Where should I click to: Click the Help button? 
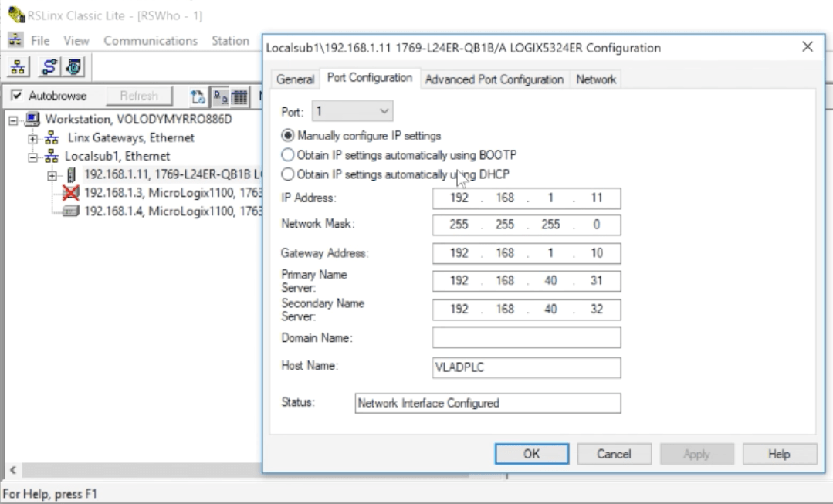click(779, 454)
